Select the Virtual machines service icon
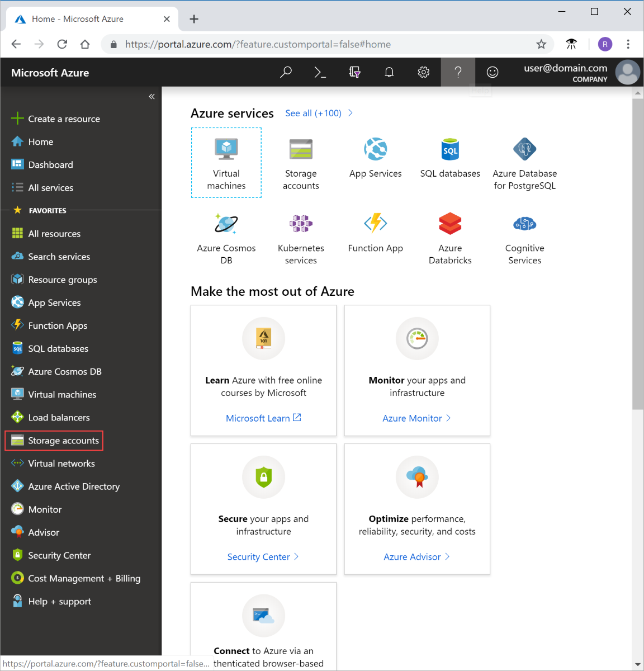This screenshot has width=644, height=671. (226, 149)
